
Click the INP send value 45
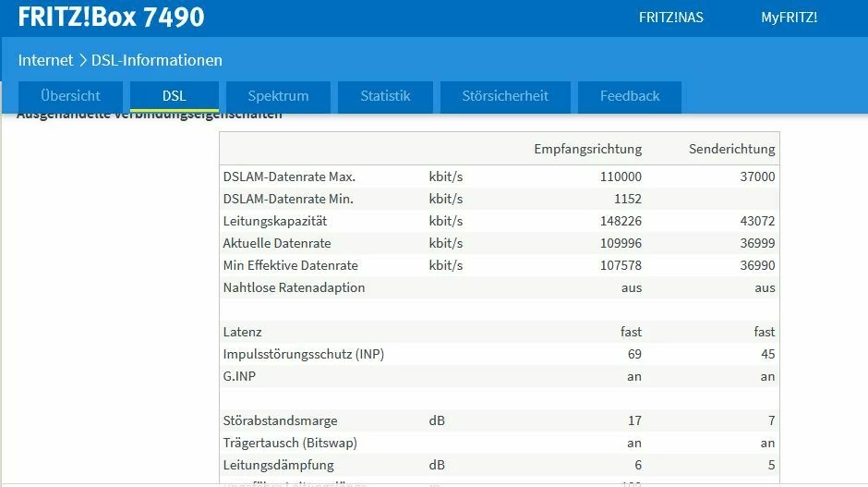pos(767,354)
